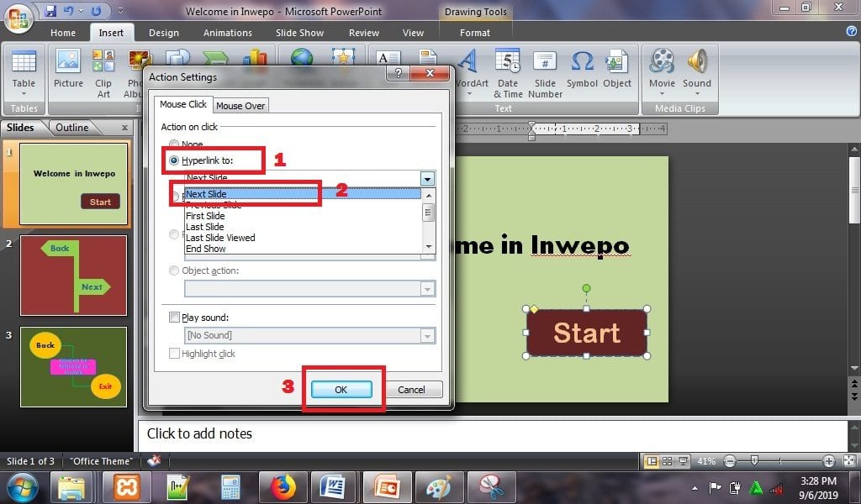
Task: Toggle the Highlight click checkbox
Action: tap(175, 353)
